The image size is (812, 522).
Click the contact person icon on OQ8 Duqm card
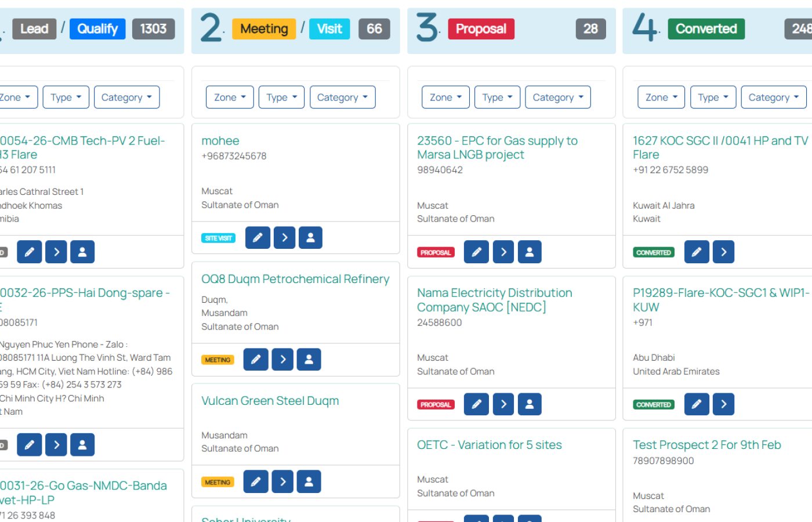tap(309, 359)
